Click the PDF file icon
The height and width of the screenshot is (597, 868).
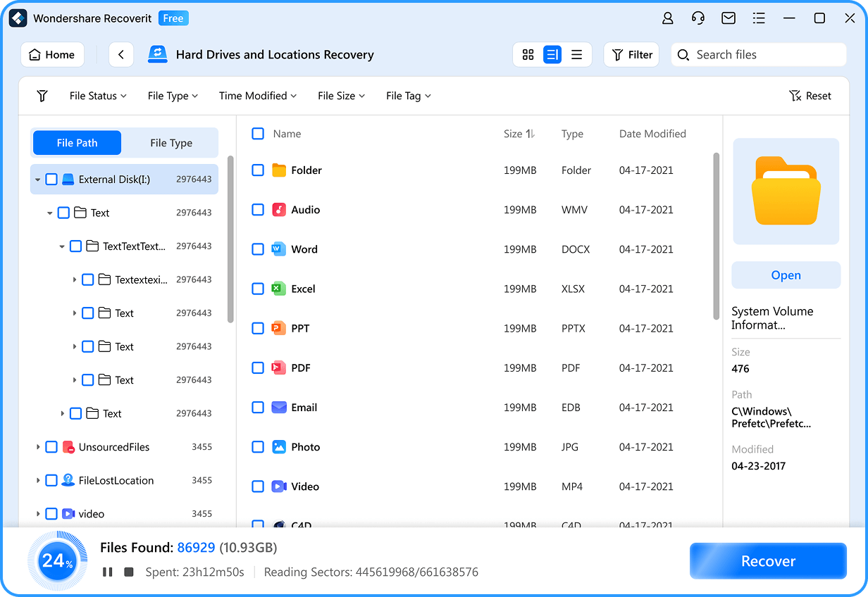tap(279, 367)
